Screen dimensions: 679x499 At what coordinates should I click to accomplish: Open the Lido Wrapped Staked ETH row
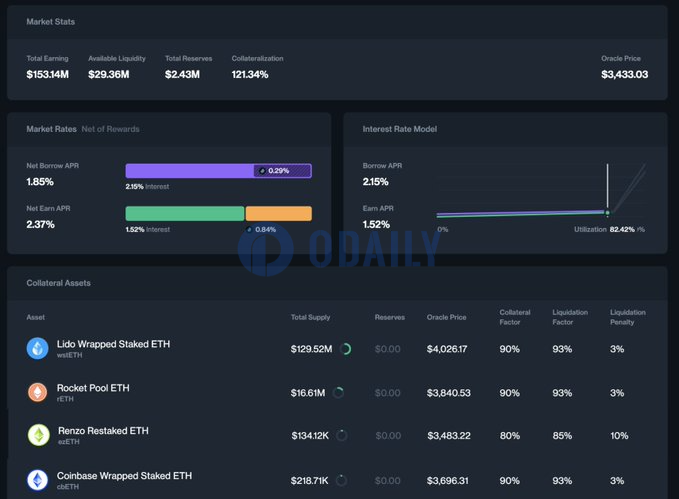[x=337, y=349]
